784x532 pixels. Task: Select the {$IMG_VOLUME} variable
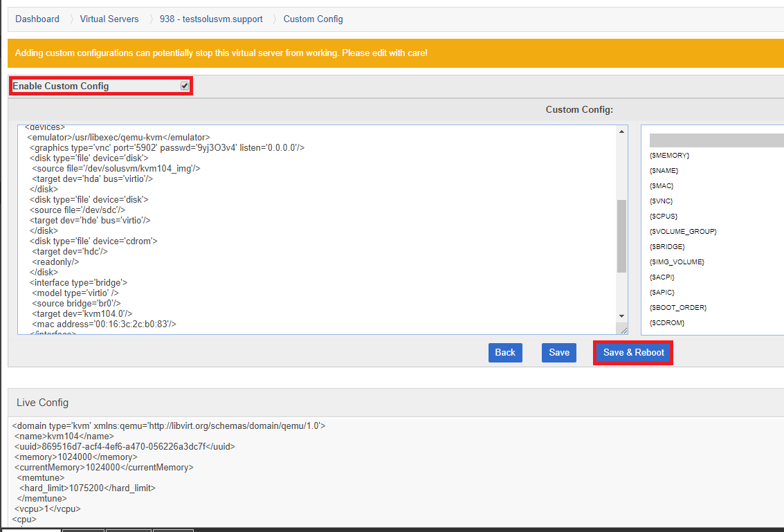677,262
